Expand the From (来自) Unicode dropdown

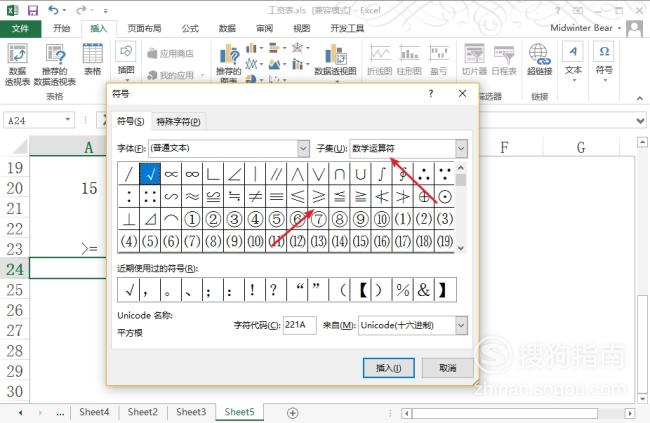[461, 325]
